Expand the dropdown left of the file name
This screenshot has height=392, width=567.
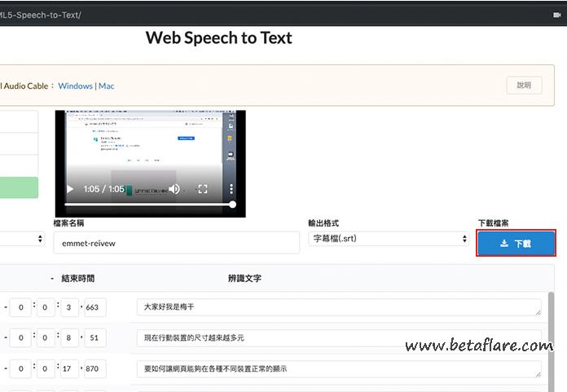coord(23,239)
